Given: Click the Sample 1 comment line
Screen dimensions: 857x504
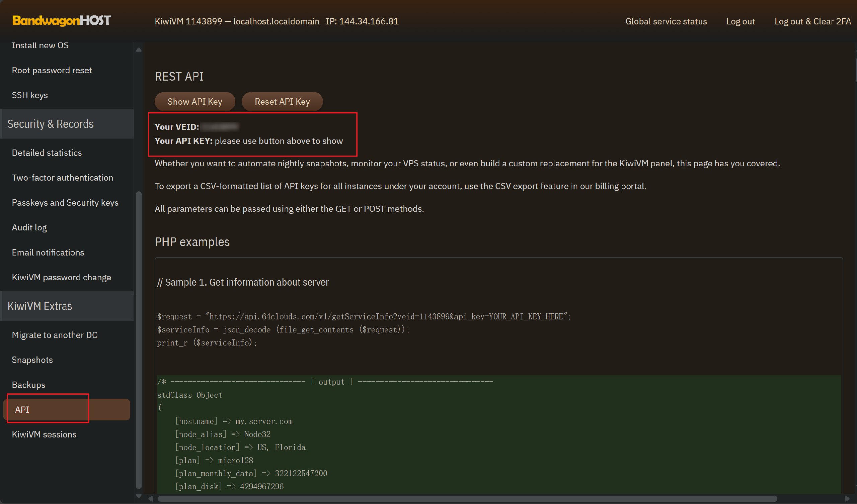Looking at the screenshot, I should coord(243,282).
